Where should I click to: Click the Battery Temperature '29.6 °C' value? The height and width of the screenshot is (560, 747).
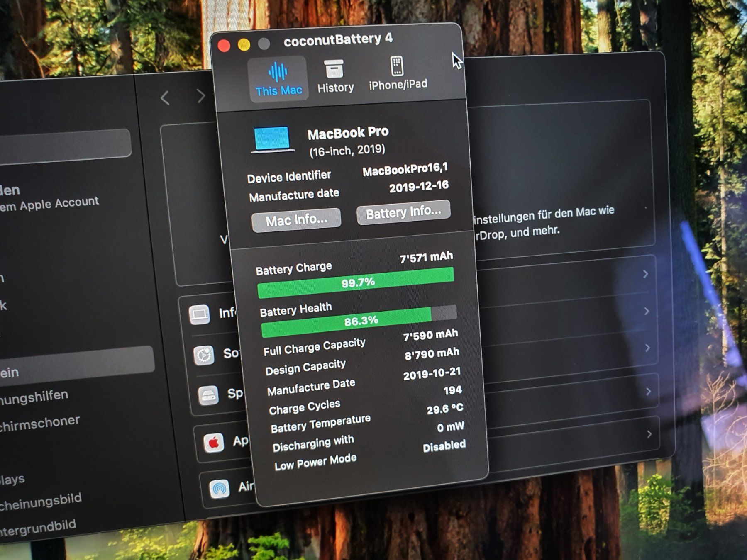445,409
